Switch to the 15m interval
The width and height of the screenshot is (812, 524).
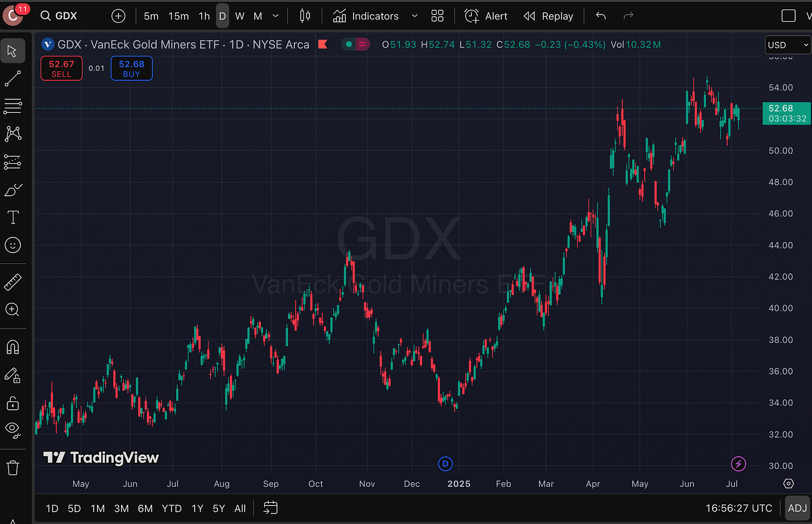(178, 16)
